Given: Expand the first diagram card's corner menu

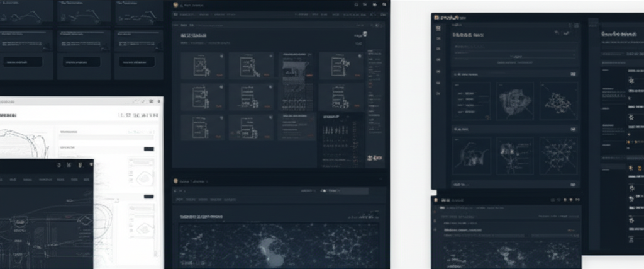Looking at the screenshot, I should (221, 56).
